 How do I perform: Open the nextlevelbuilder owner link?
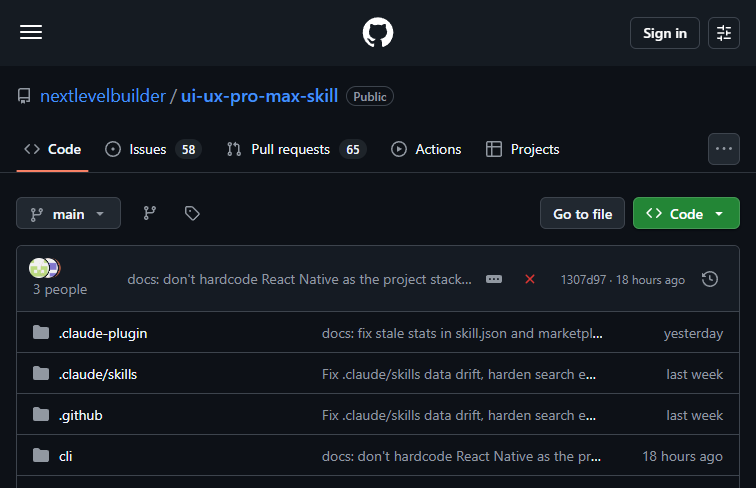coord(103,96)
